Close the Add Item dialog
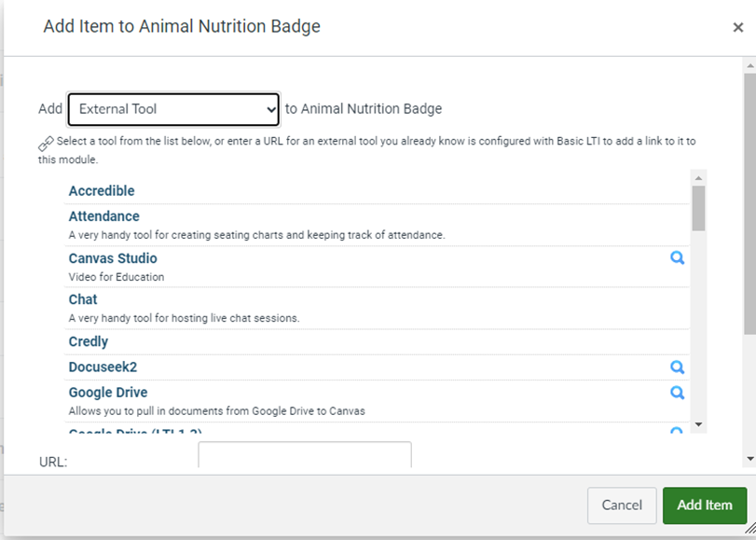756x540 pixels. (737, 27)
